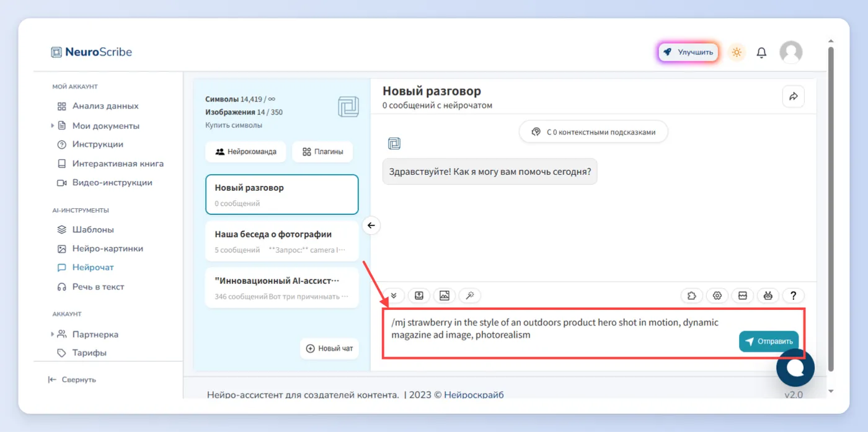868x432 pixels.
Task: Open the notifications bell
Action: click(761, 53)
